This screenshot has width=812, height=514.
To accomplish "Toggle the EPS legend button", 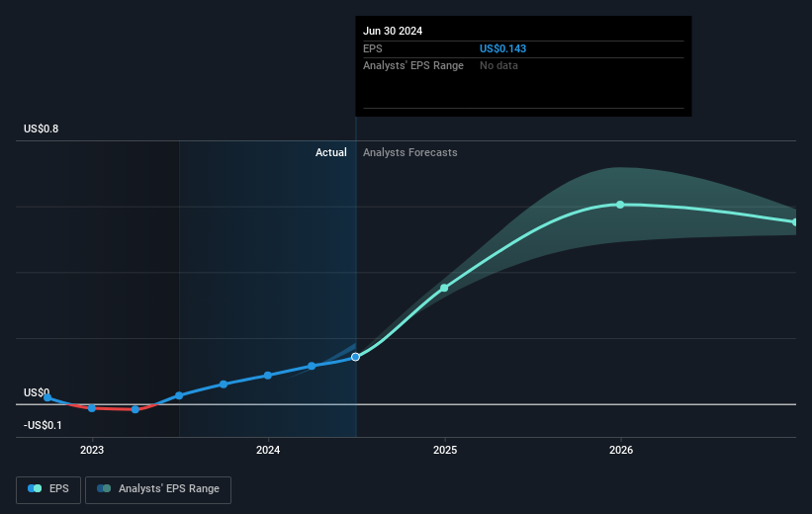I will click(48, 489).
